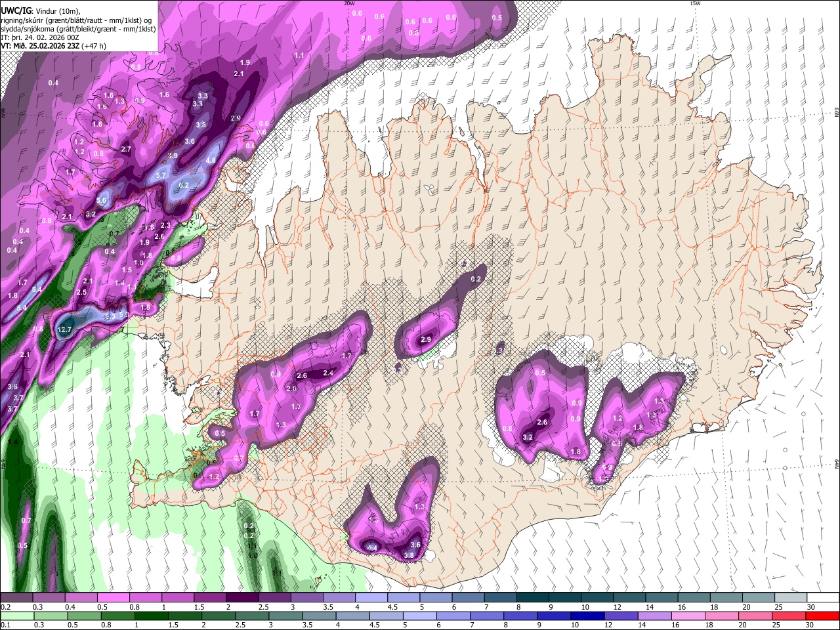
Task: Select the initial time text 'IT: þri. 24. 02. 2026 00Z'
Action: 40,37
